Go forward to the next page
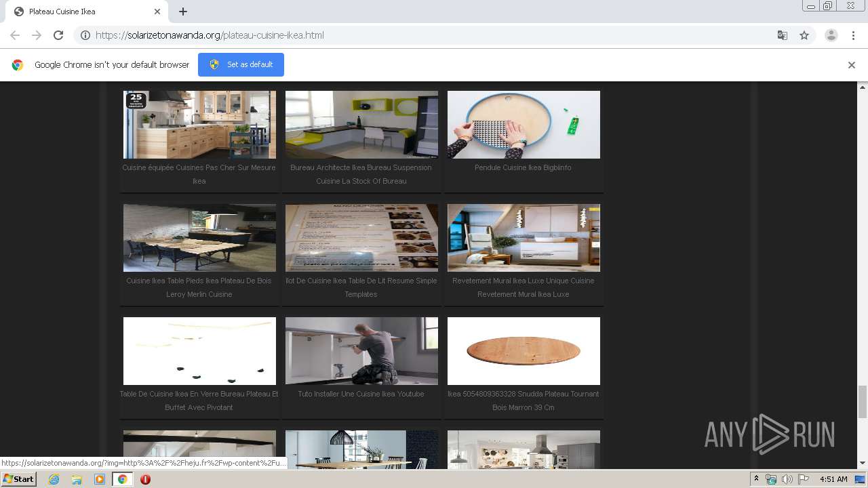868x488 pixels. [37, 35]
